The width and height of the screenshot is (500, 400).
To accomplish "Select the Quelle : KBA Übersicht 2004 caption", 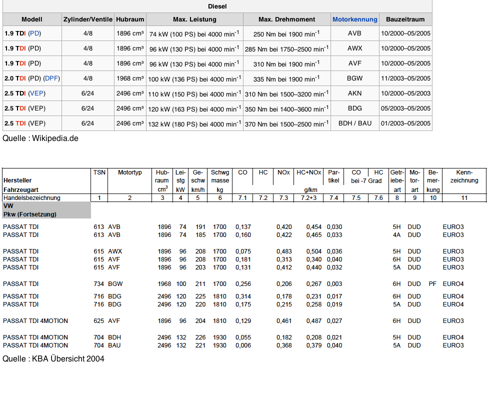I will tap(53, 359).
